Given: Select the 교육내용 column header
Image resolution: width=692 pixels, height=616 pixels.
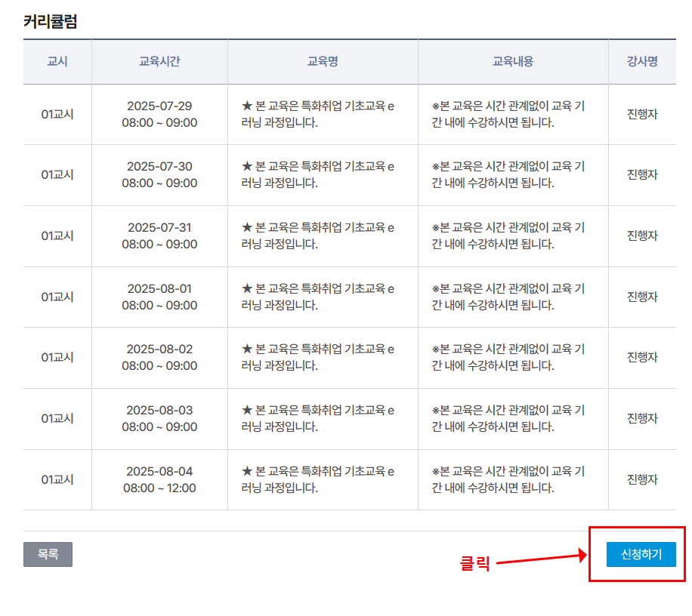Looking at the screenshot, I should click(x=513, y=62).
